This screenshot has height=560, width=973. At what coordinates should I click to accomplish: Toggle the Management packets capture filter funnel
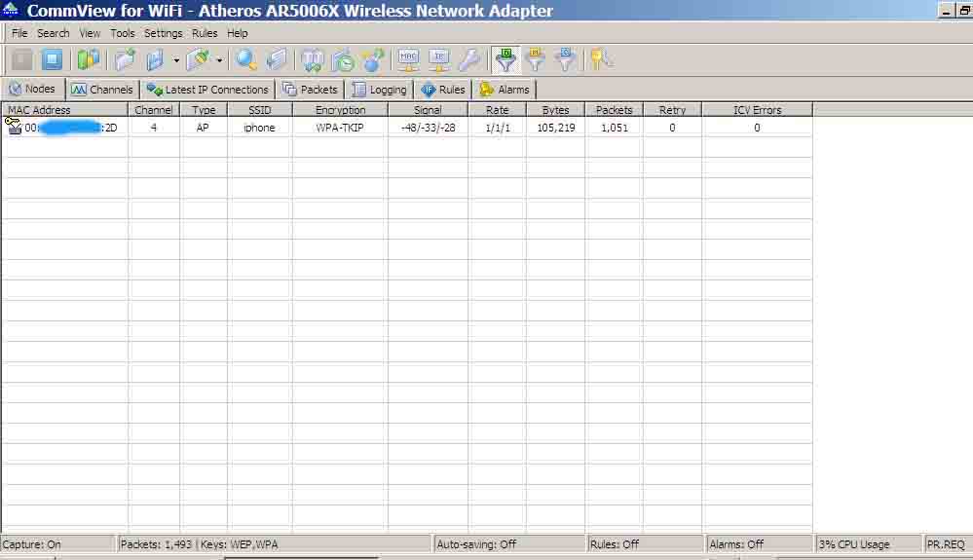tap(535, 60)
